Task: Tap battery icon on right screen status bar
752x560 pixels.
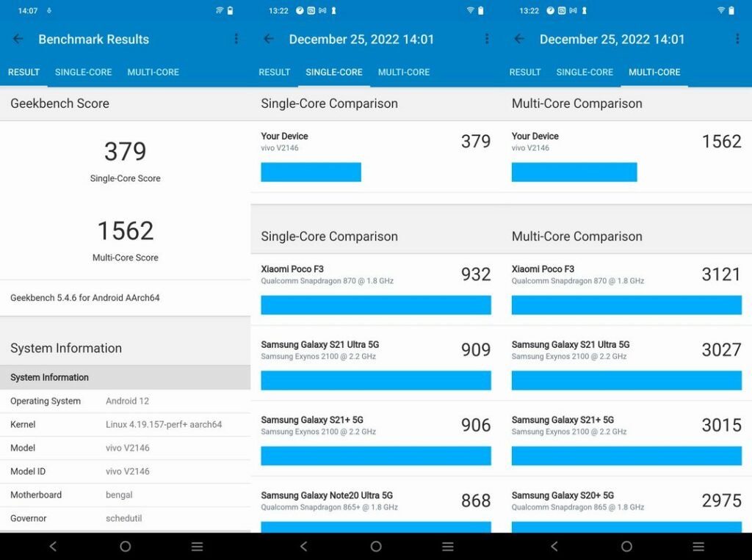Action: [731, 10]
